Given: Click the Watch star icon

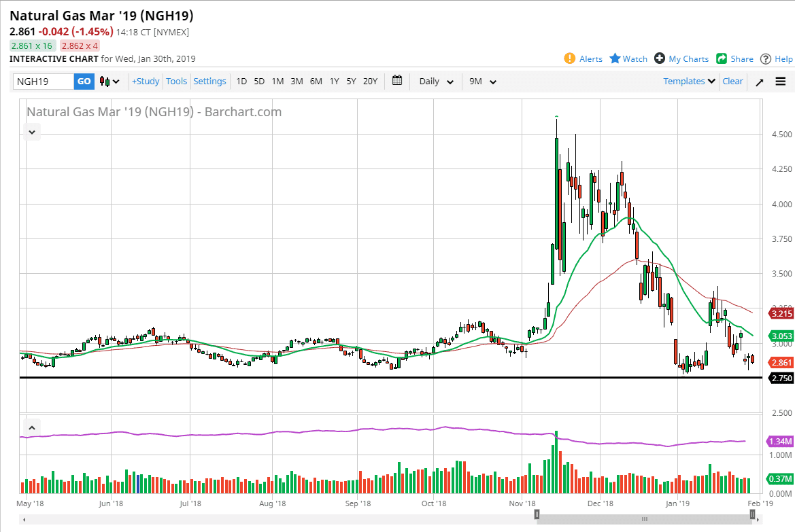Looking at the screenshot, I should point(615,58).
